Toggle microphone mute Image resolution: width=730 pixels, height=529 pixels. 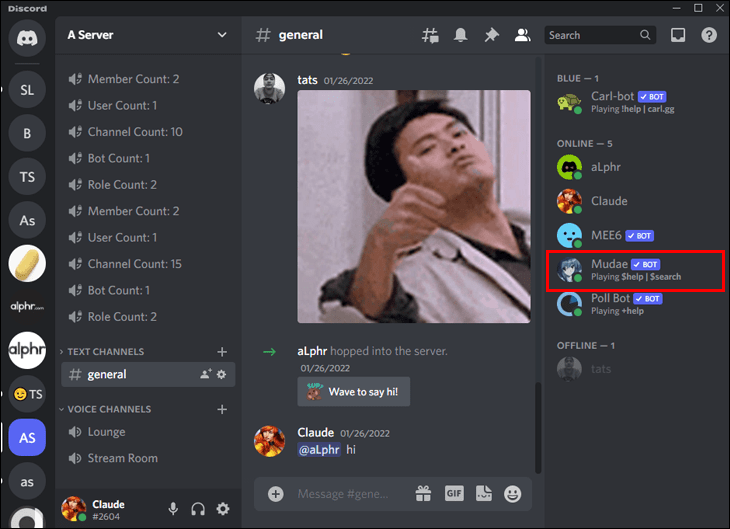pos(173,509)
